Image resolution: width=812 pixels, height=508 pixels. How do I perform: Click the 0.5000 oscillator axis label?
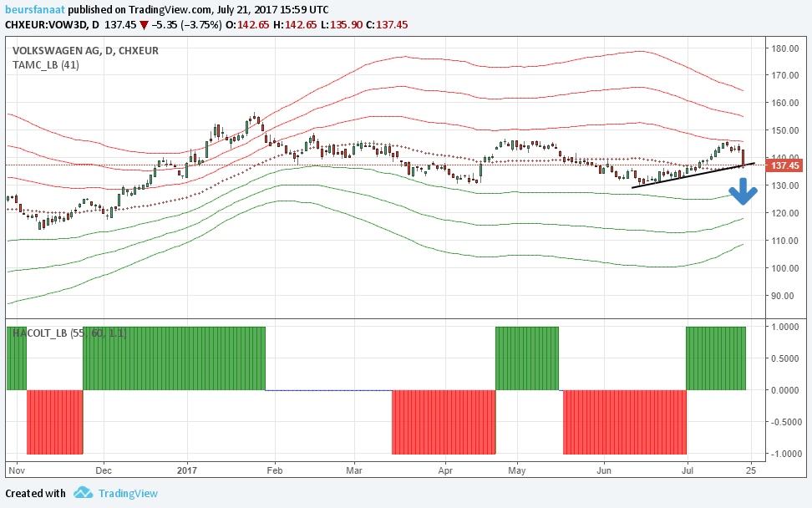(785, 359)
